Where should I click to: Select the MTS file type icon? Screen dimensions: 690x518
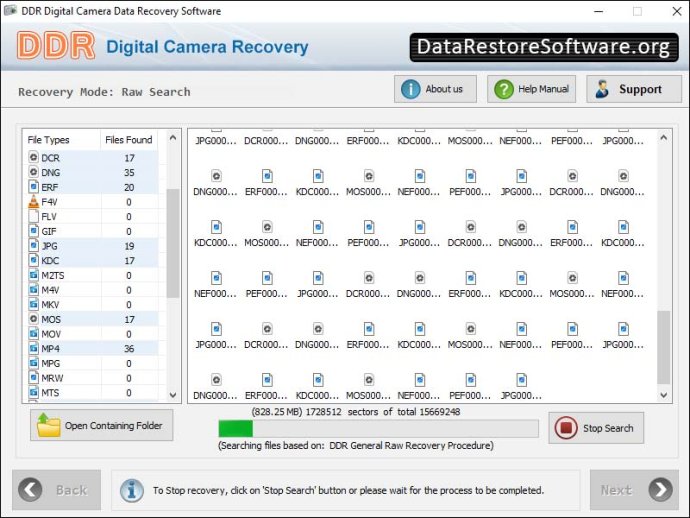pos(33,392)
